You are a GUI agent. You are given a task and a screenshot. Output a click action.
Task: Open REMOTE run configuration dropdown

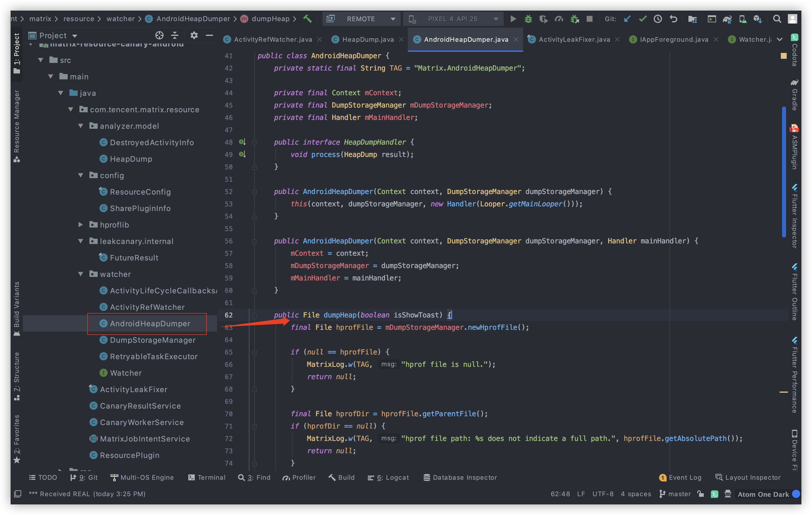click(x=361, y=19)
